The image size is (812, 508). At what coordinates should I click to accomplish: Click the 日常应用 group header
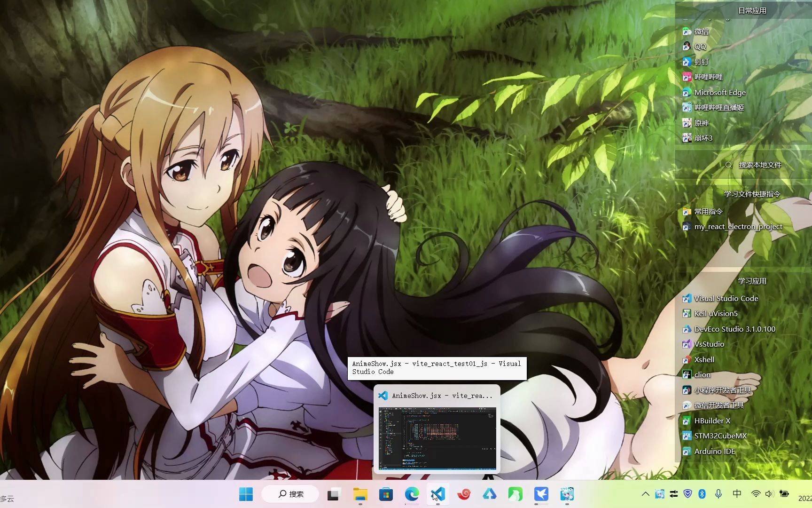coord(752,10)
